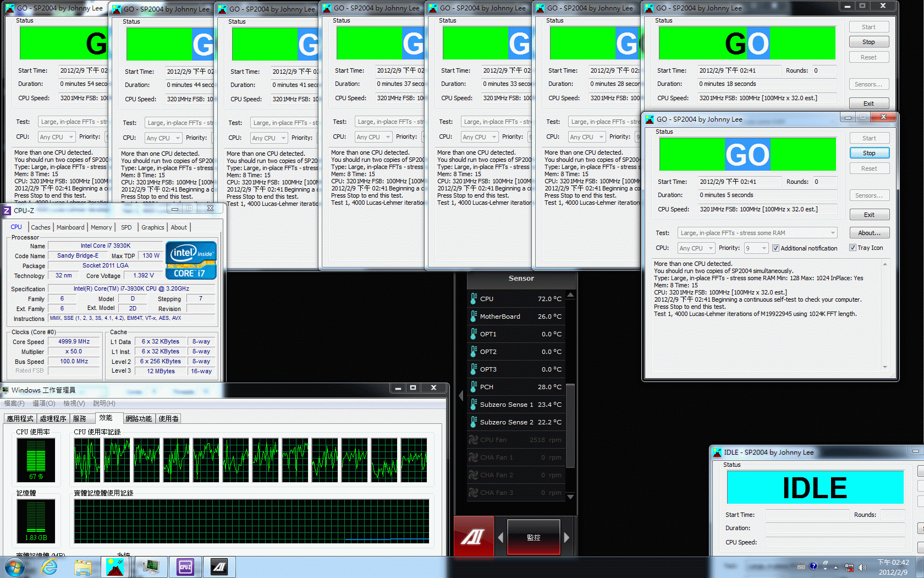Switch to Mainboard tab in CPU-Z
The height and width of the screenshot is (578, 924).
click(70, 227)
